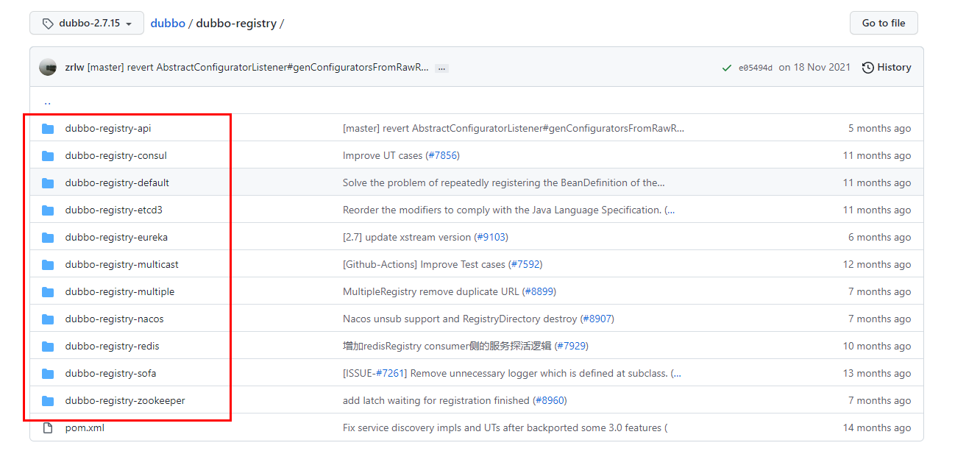Screen dimensions: 980x465
Task: Click the header commit message about AbstractConfiguratorListener
Action: click(x=258, y=67)
